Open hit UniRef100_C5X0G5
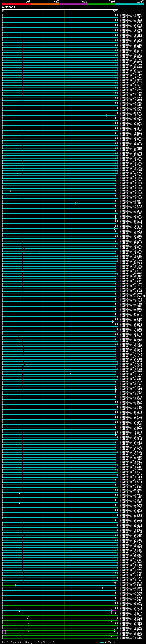This screenshot has width=146, height=644. (x=131, y=22)
